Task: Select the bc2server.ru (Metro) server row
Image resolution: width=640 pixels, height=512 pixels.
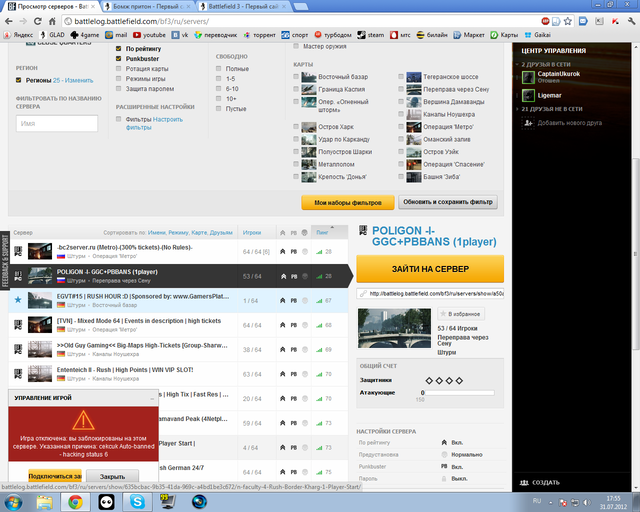Action: pos(178,252)
